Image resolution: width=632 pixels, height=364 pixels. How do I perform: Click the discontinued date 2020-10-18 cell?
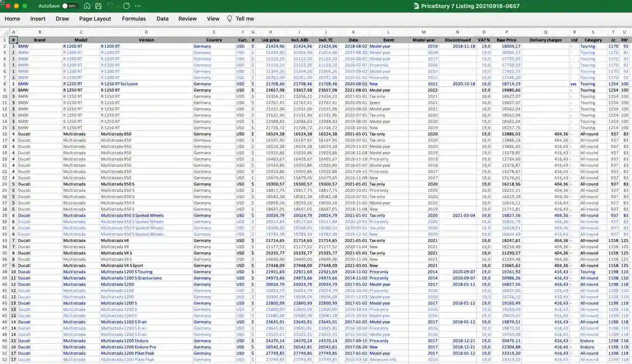pos(458,84)
